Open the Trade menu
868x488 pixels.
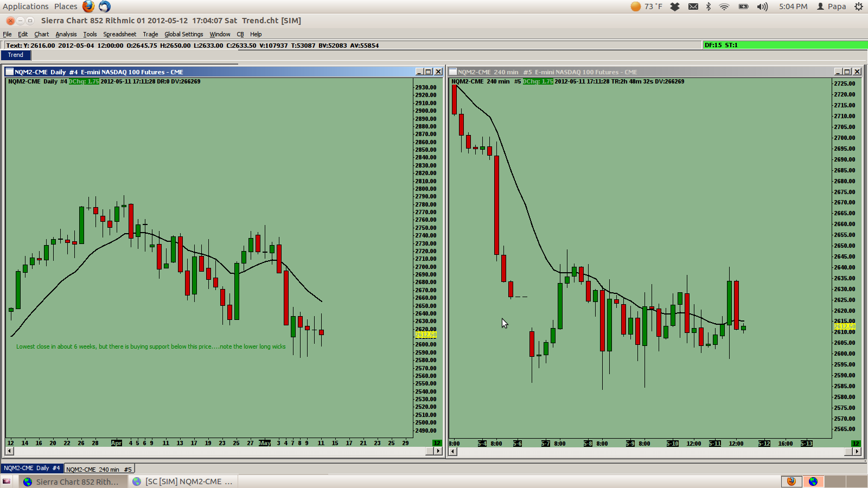(x=150, y=34)
